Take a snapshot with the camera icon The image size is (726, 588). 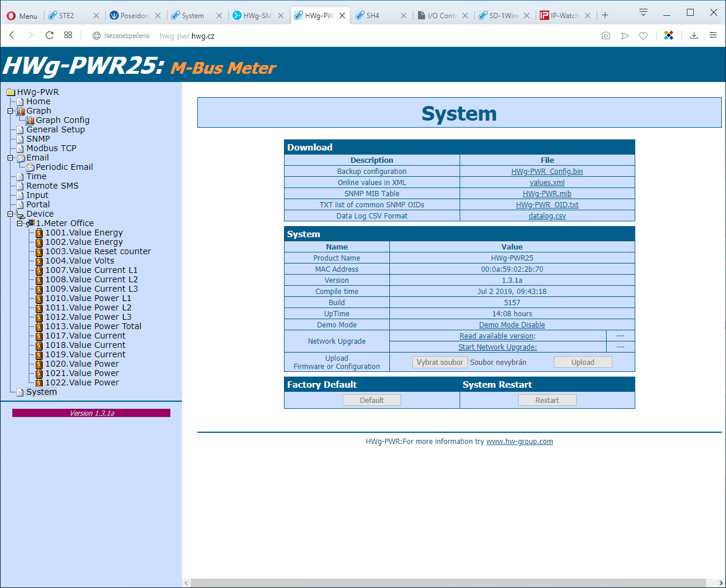606,36
